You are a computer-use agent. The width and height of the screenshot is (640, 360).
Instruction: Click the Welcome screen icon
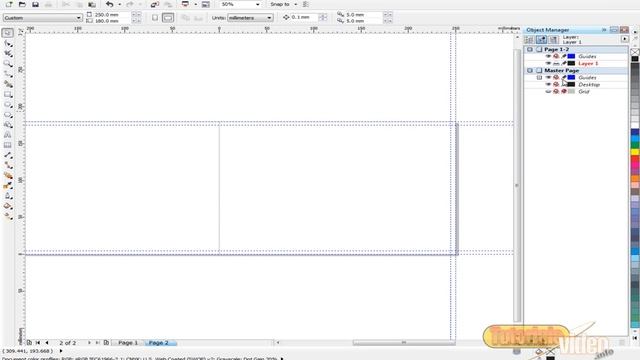point(206,4)
